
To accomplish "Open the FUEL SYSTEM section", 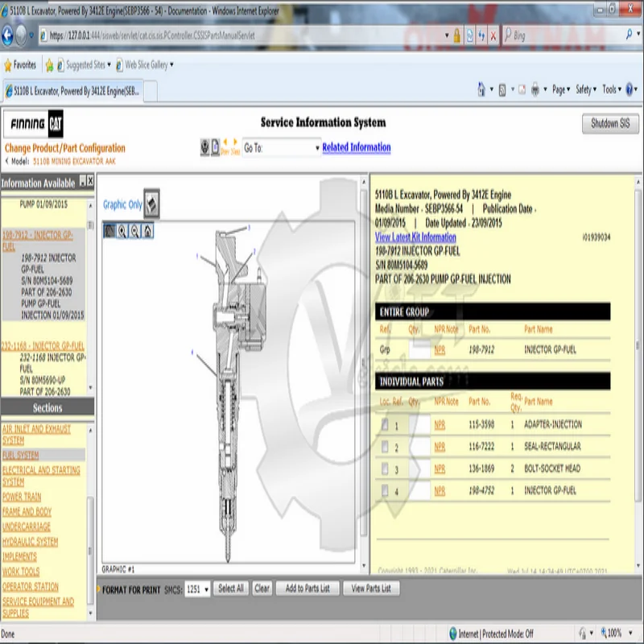I will [x=21, y=455].
